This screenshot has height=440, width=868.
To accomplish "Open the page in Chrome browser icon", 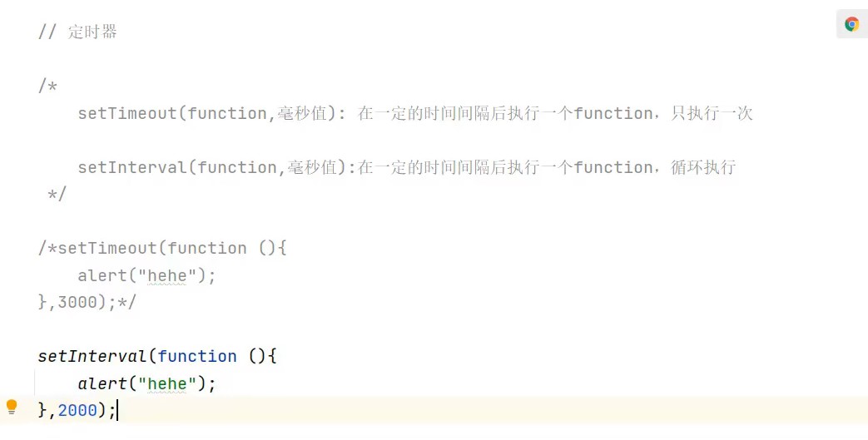I will click(x=851, y=25).
